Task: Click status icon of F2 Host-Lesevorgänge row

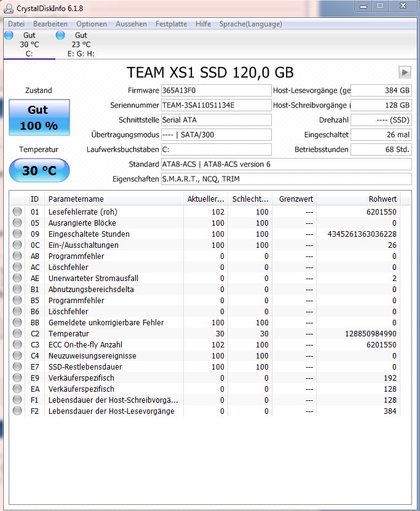Action: tap(17, 411)
